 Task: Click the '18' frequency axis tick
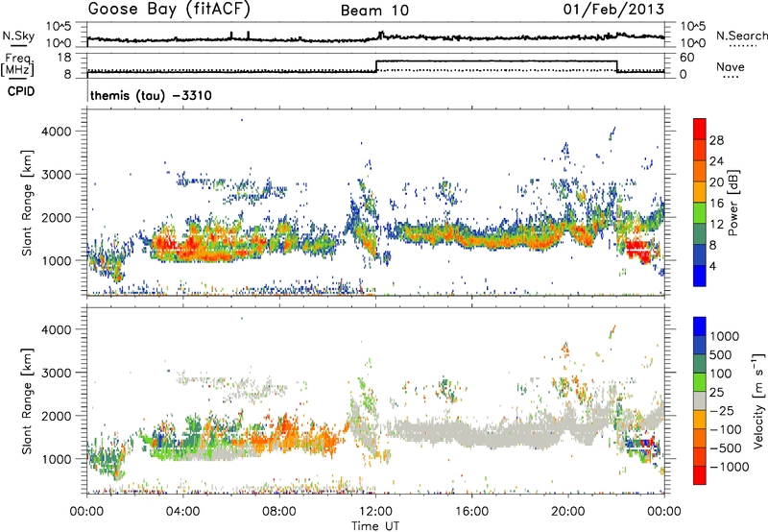[x=64, y=58]
